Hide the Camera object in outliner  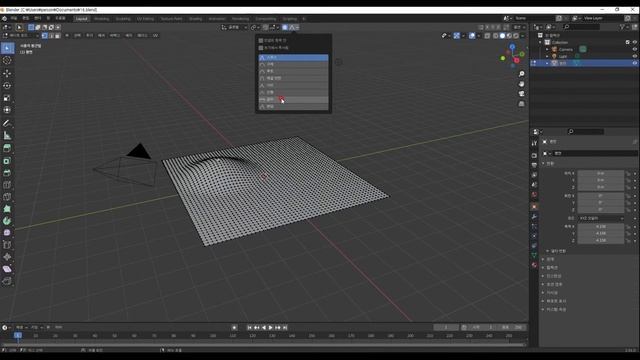[x=635, y=49]
